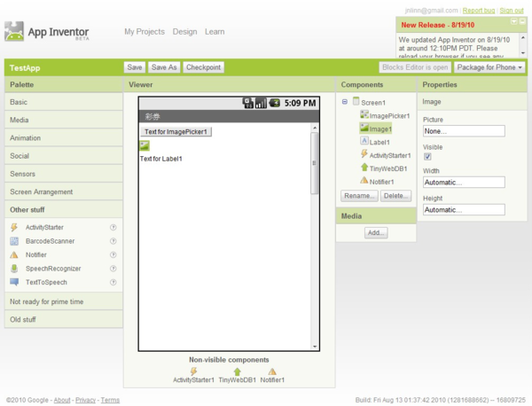
Task: Select the SpeechRecognizer microphone icon in Palette
Action: [14, 269]
